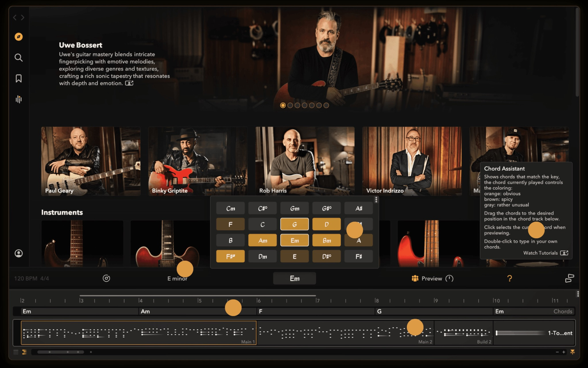Open the Binky Griptite artist thumbnail
Screen dimensions: 588x368
tap(198, 161)
